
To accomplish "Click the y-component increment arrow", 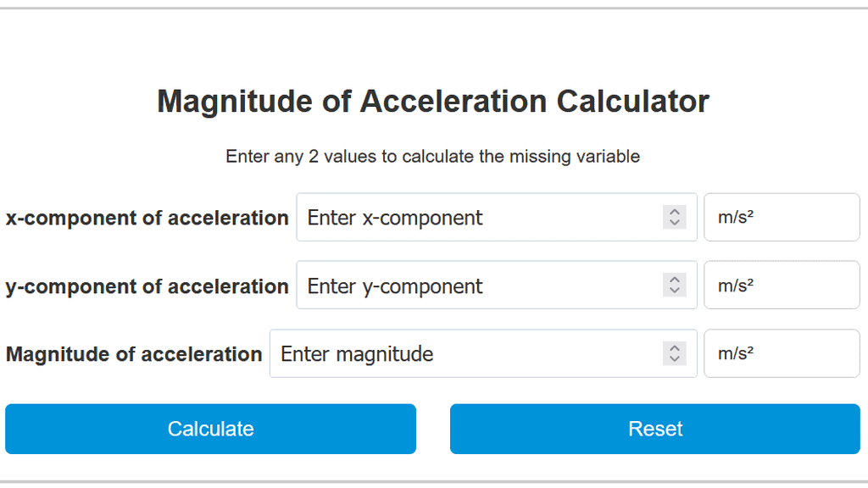I will tap(675, 280).
